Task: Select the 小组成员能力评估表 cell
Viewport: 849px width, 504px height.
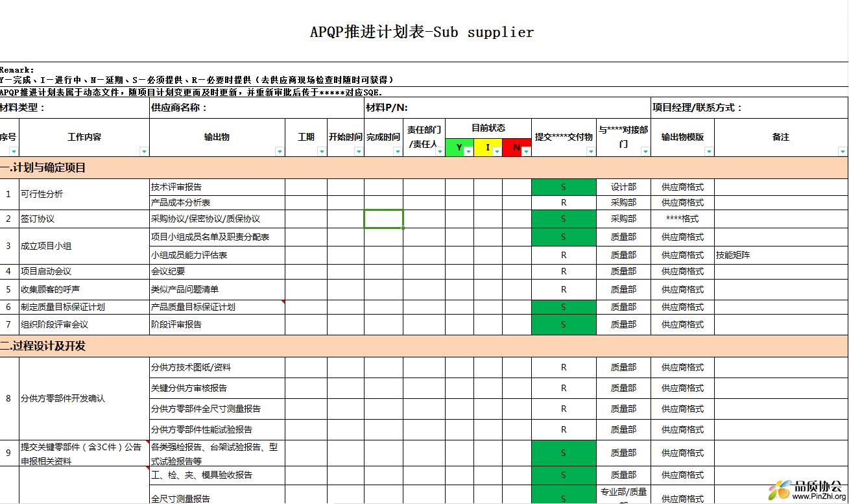Action: 217,255
